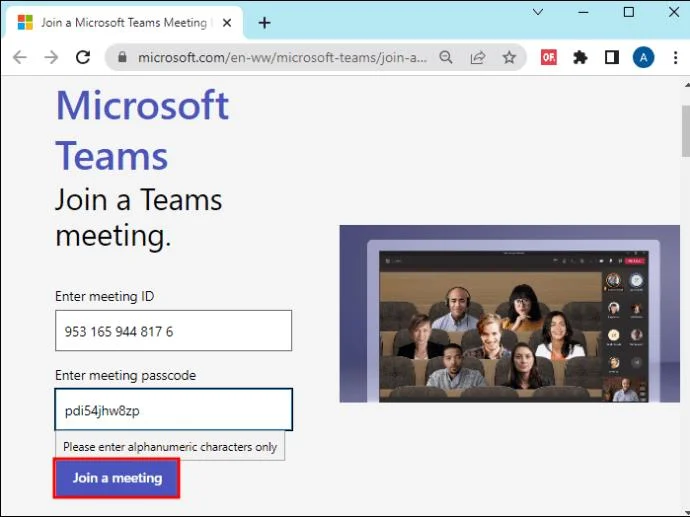
Task: Click the Join a meeting button
Action: click(x=117, y=478)
